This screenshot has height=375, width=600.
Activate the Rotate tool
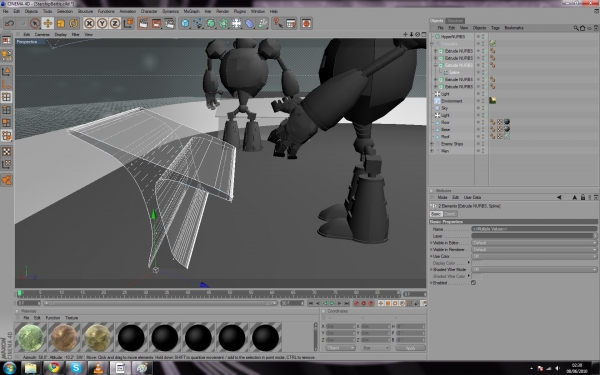(73, 23)
